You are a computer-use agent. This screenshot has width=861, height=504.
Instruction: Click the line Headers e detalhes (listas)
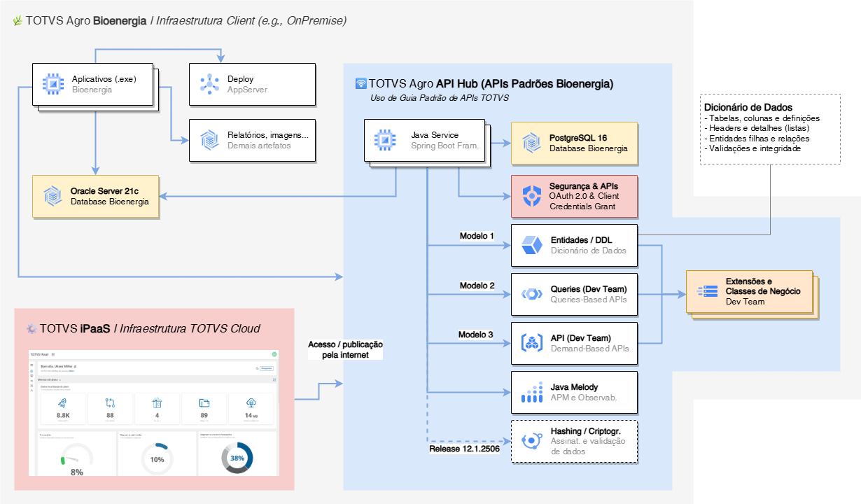pyautogui.click(x=757, y=129)
